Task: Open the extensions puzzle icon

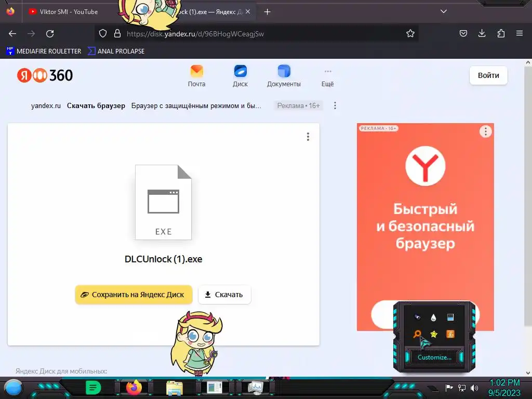Action: coord(501,33)
